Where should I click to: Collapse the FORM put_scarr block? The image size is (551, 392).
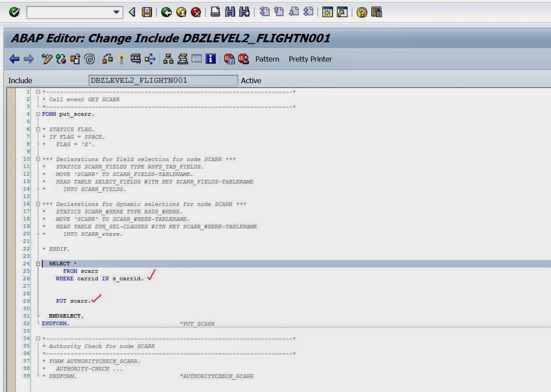38,114
